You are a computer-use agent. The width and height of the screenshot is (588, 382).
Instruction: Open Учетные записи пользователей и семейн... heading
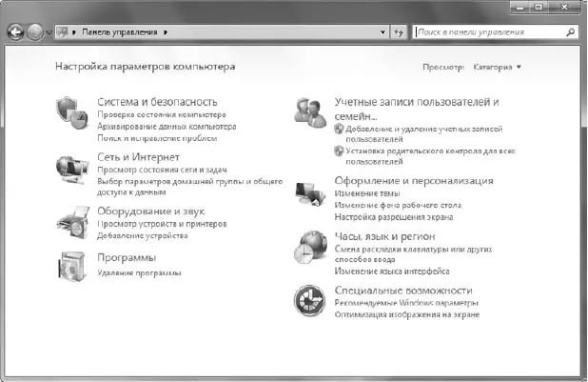point(417,109)
